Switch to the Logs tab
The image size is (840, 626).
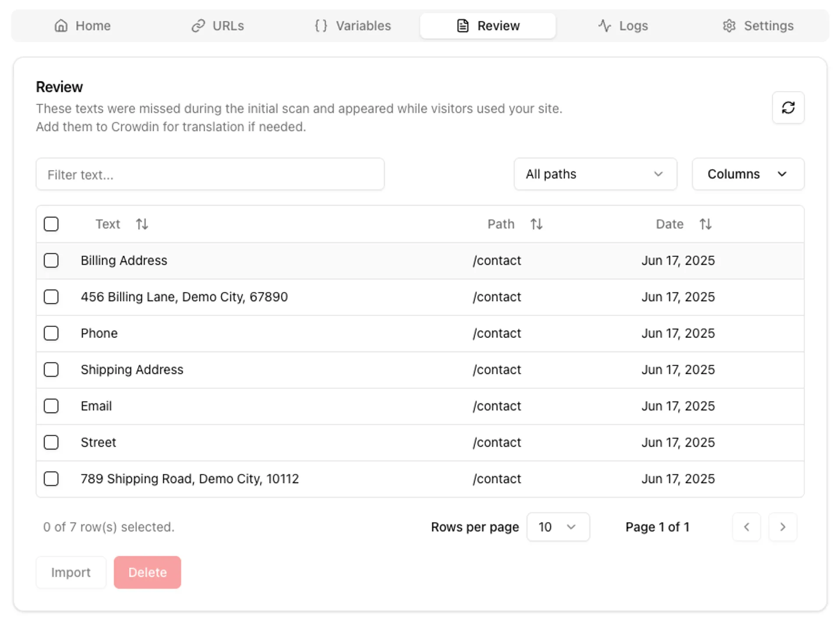point(623,26)
